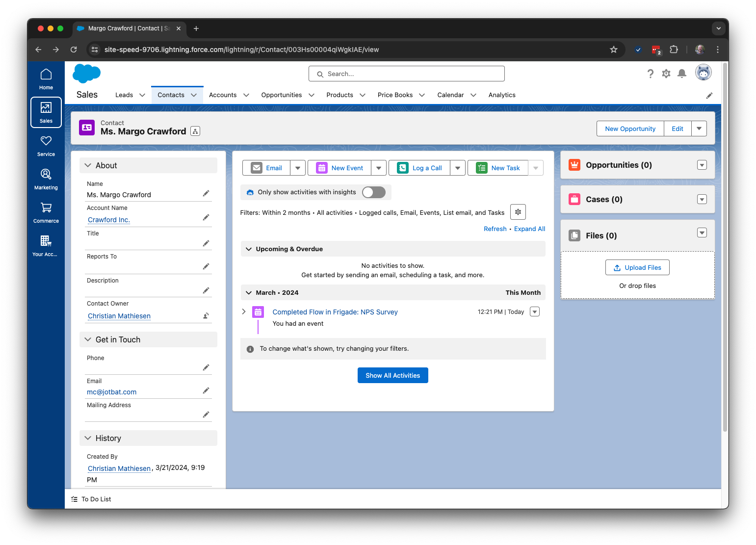
Task: Open the Edit button dropdown arrow
Action: click(x=699, y=129)
